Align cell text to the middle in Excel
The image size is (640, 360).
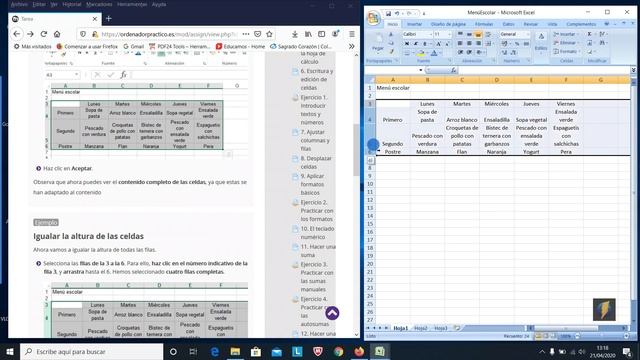pos(469,34)
